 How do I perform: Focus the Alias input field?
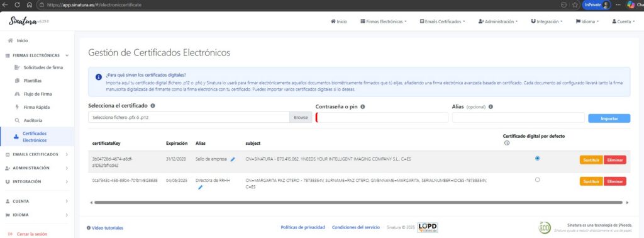pos(518,118)
